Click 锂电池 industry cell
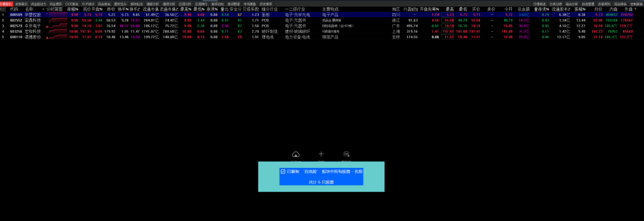 tap(267, 37)
